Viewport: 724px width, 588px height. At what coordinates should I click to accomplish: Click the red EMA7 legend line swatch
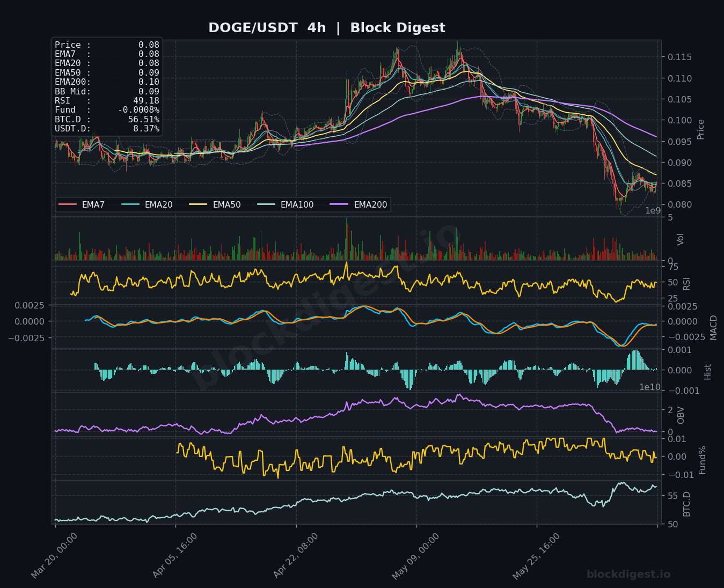(x=68, y=204)
